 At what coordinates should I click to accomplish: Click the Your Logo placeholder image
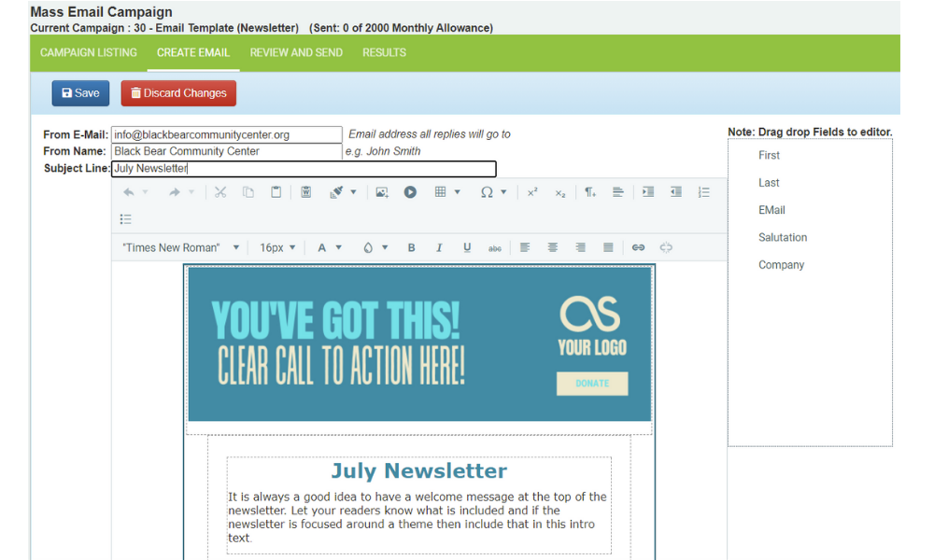tap(592, 326)
